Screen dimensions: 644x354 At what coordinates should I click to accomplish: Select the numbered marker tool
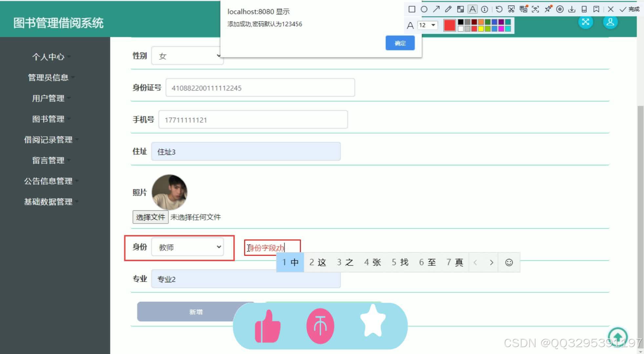point(485,9)
